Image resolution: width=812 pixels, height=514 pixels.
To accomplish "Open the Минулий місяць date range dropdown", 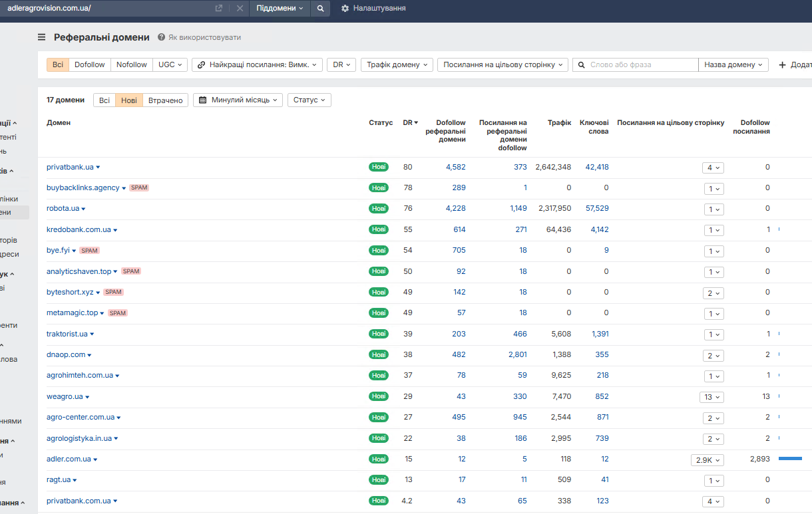I will pyautogui.click(x=238, y=100).
